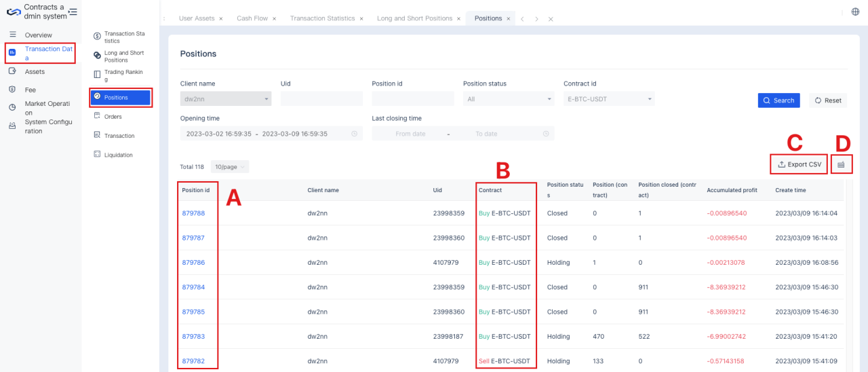Open Fee section in sidebar

(30, 90)
